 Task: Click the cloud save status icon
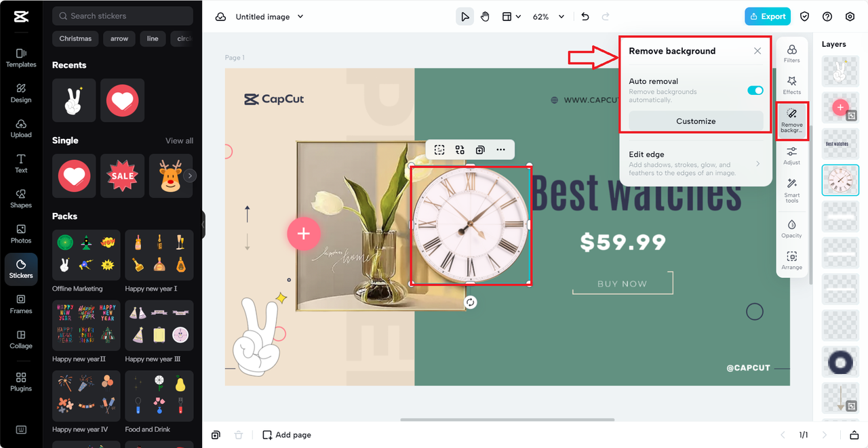coord(220,17)
